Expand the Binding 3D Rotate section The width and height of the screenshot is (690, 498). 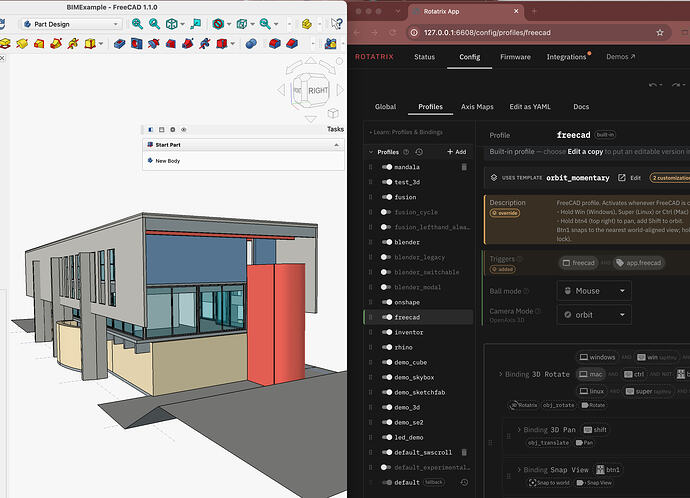tap(500, 374)
